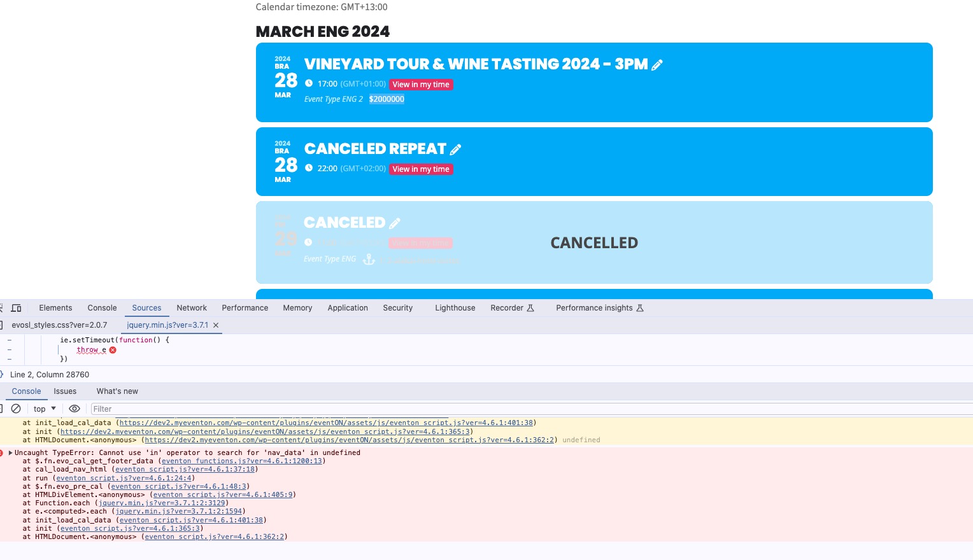Select the Issues drawer tab
The image size is (973, 560).
point(65,391)
